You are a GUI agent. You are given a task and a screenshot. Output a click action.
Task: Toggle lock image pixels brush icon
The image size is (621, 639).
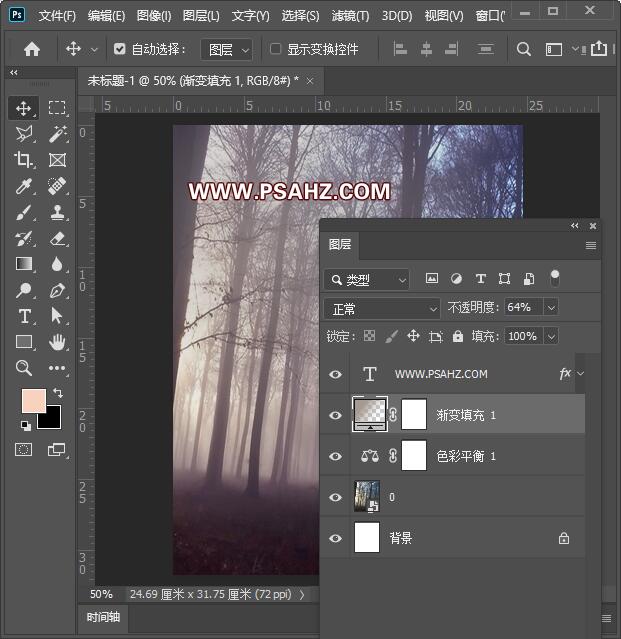pos(391,336)
